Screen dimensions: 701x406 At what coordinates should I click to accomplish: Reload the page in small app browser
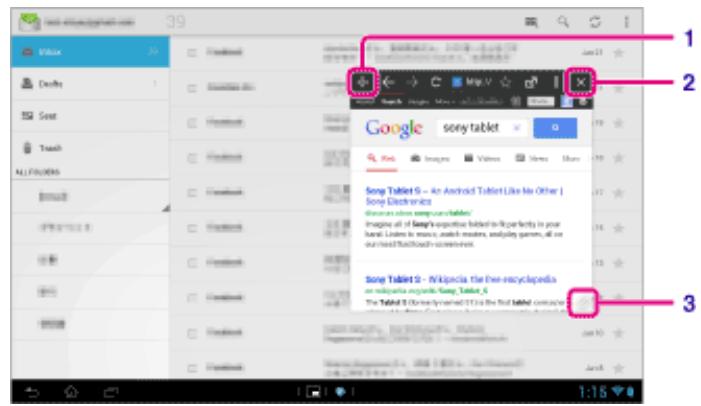pyautogui.click(x=435, y=82)
